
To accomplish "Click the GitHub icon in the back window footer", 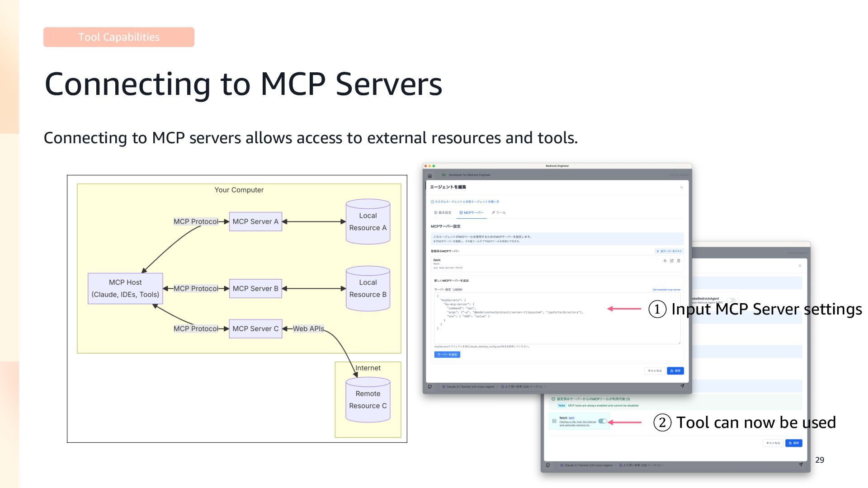I will [548, 465].
